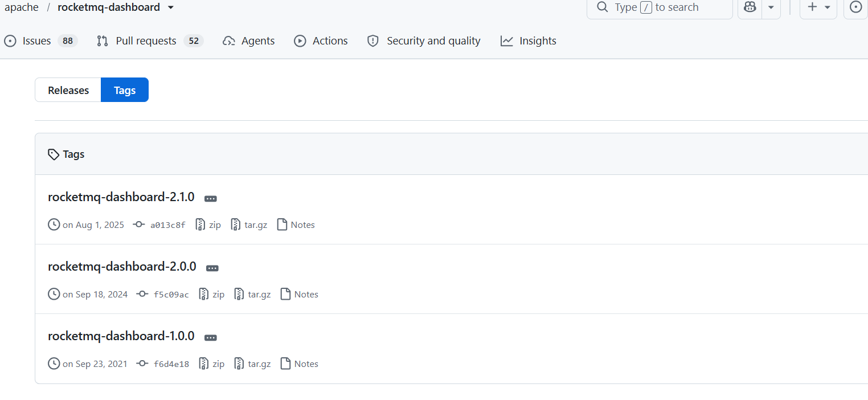Open the issues circle icon in the header

coord(855,7)
